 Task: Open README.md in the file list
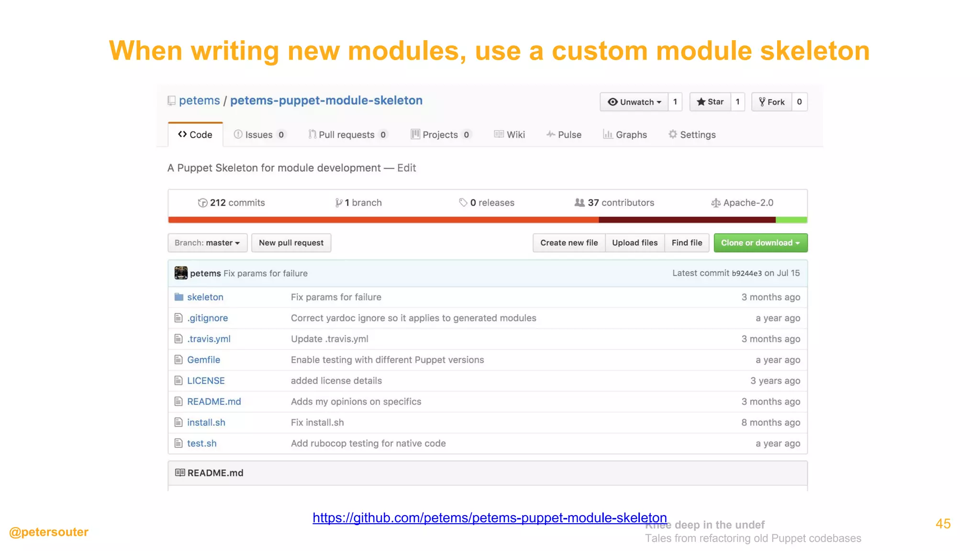214,402
